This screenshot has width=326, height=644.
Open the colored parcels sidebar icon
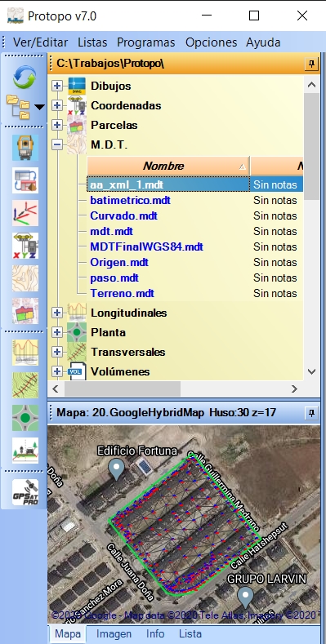25,311
